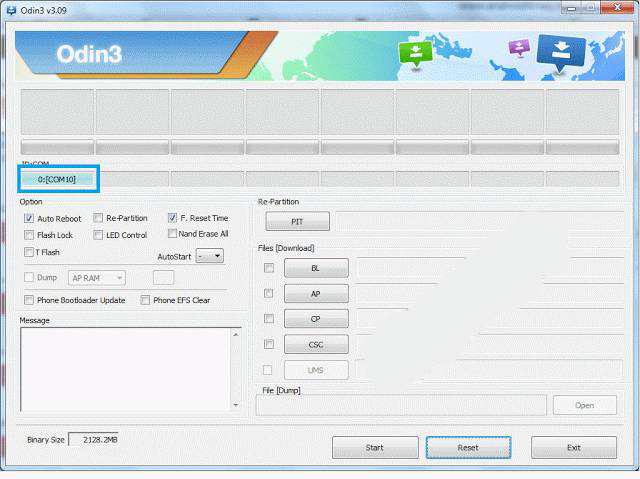This screenshot has width=640, height=479.
Task: Click the 0:[COM10] port indicator
Action: 57,179
